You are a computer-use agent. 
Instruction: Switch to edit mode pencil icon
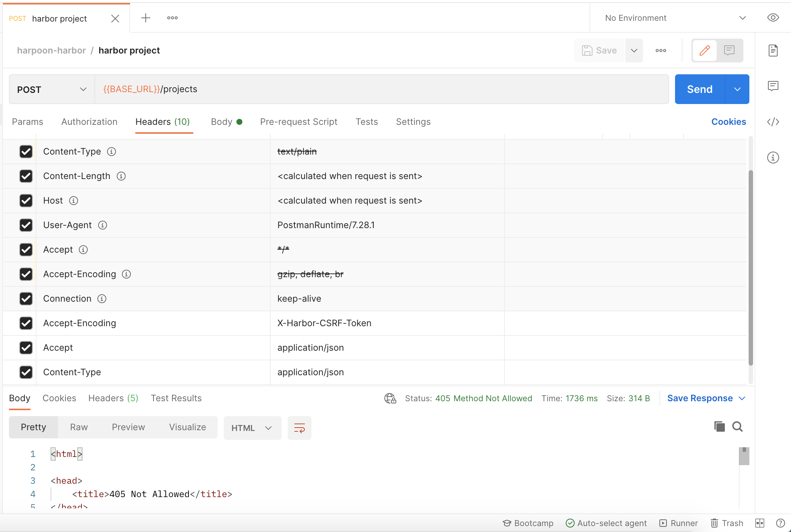704,50
